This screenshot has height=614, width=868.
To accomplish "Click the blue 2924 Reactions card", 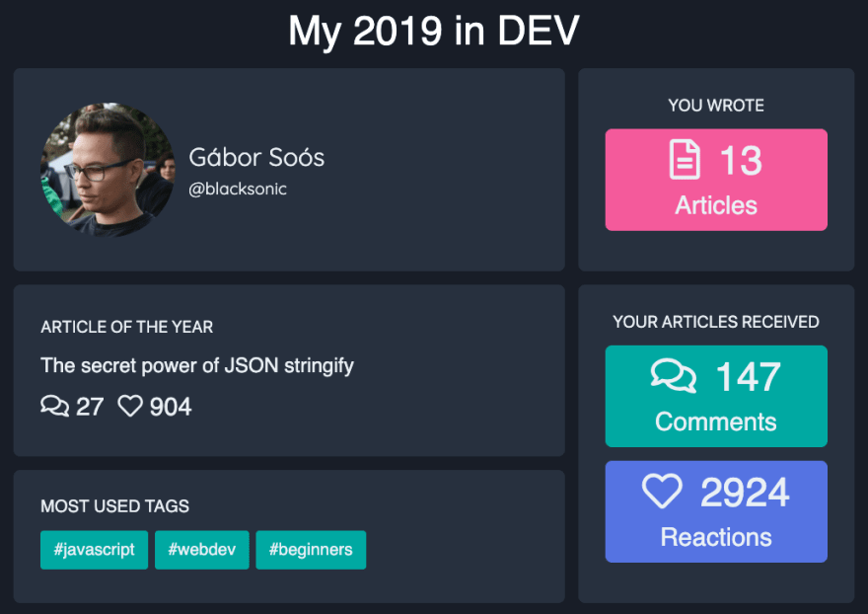I will (x=716, y=511).
